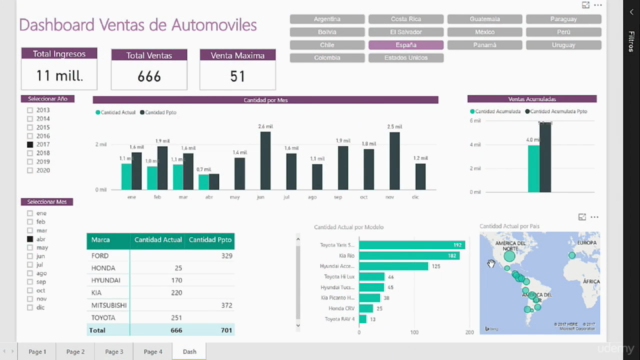Check the 2018 year checkbox
Image resolution: width=640 pixels, height=360 pixels.
tap(30, 153)
